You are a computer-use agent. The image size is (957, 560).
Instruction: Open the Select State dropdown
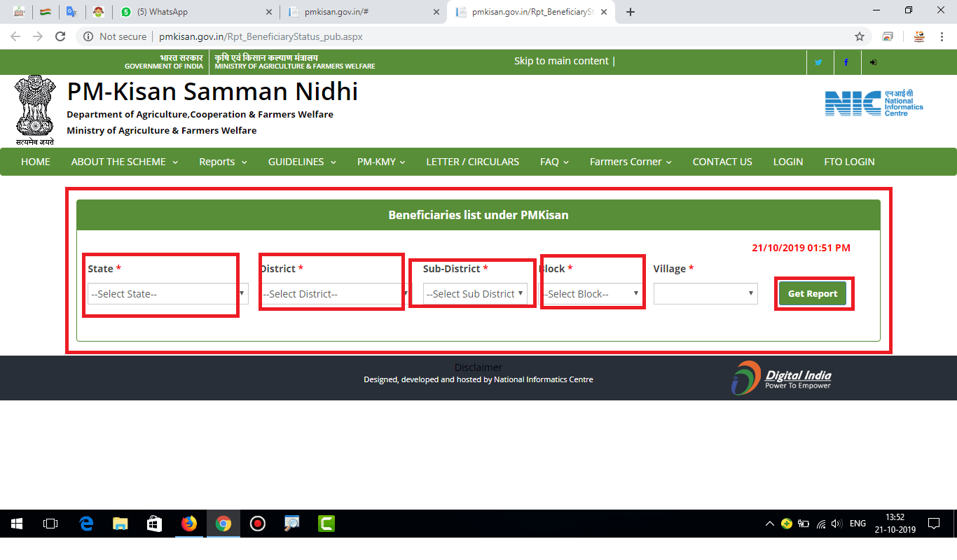tap(168, 293)
